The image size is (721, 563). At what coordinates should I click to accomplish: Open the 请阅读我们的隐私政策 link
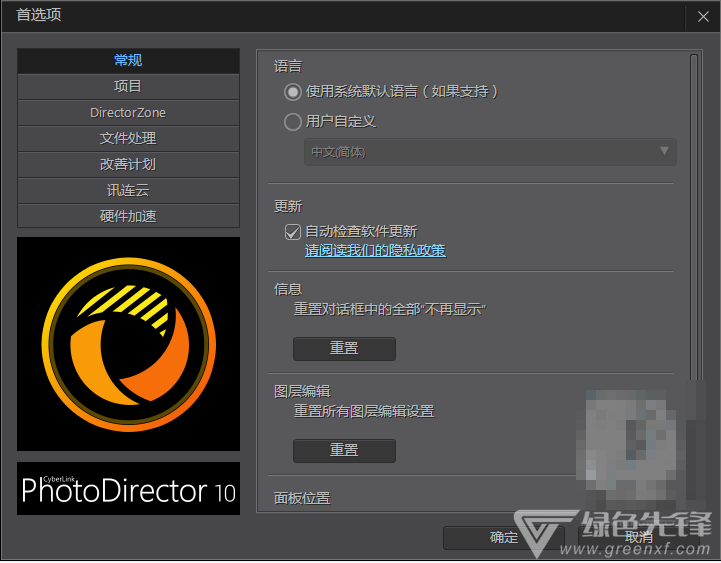click(375, 250)
